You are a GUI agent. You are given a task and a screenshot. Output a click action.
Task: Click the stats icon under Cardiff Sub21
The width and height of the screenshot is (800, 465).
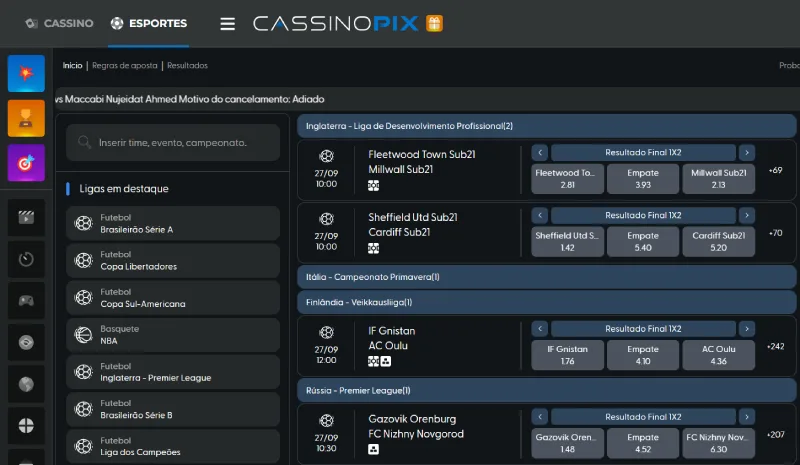(373, 249)
